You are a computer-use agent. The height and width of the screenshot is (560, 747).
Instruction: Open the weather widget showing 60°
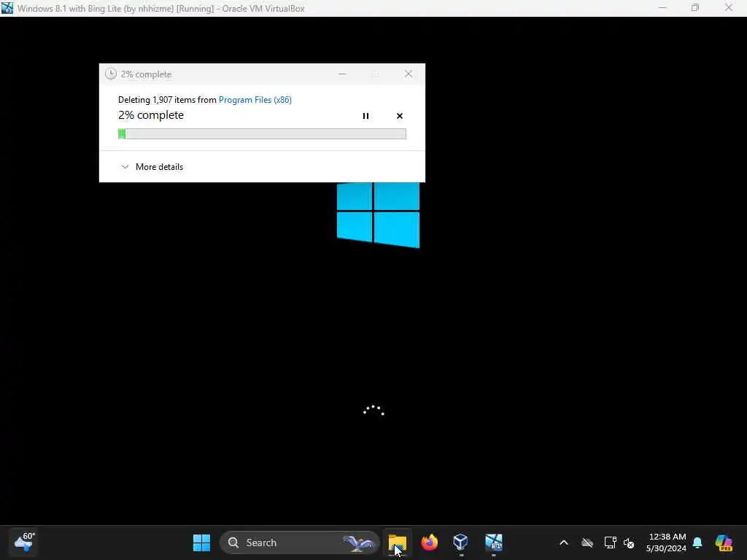click(x=24, y=542)
